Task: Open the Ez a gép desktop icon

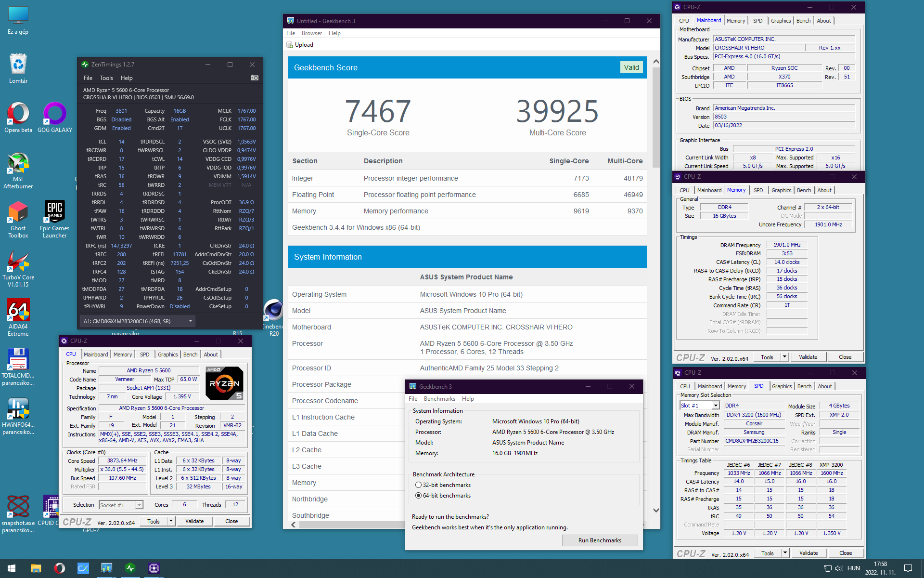Action: click(x=18, y=20)
